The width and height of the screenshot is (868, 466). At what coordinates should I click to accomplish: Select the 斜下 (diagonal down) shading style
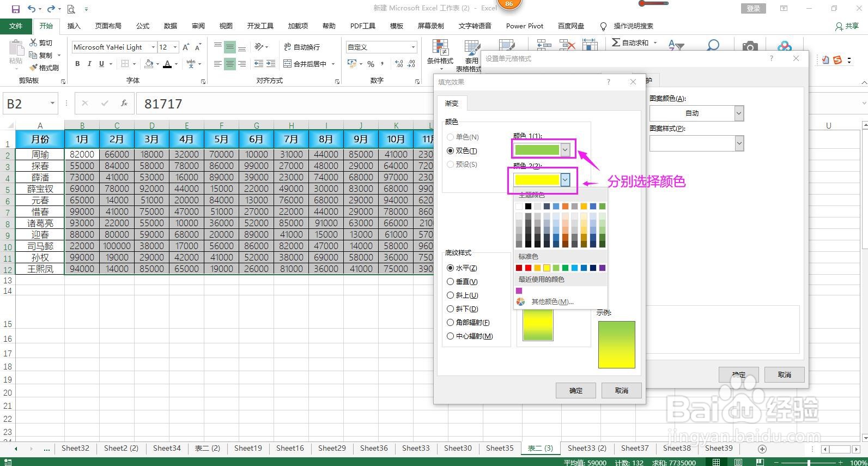[x=450, y=308]
